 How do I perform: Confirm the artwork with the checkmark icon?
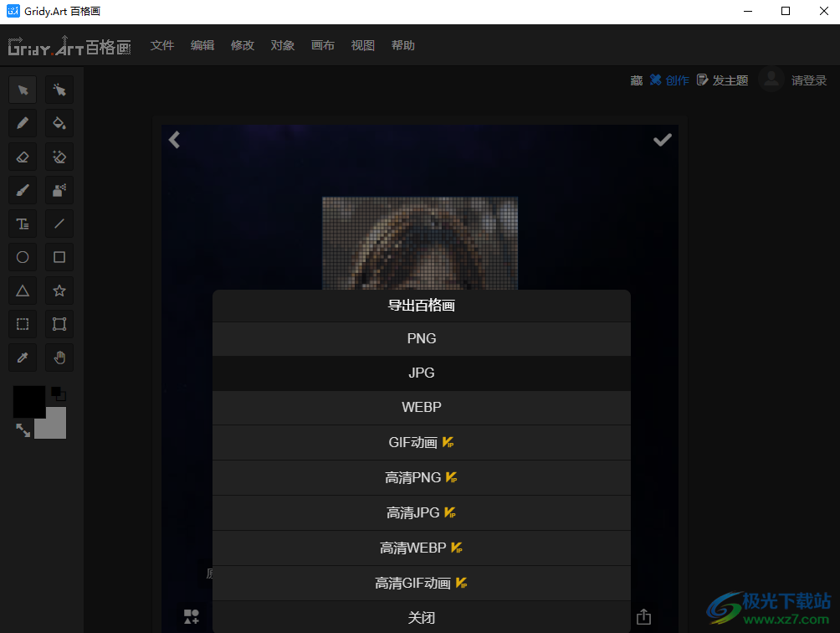coord(662,140)
